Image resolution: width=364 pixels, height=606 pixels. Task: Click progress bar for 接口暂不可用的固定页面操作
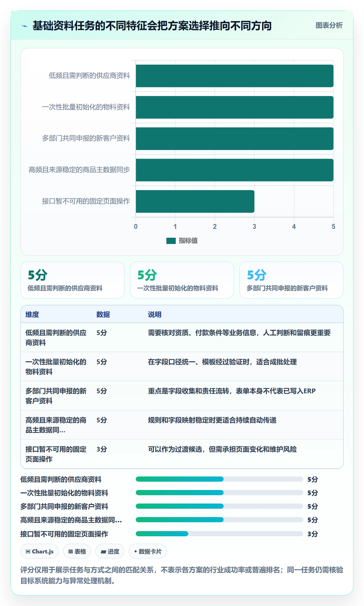[x=219, y=534]
